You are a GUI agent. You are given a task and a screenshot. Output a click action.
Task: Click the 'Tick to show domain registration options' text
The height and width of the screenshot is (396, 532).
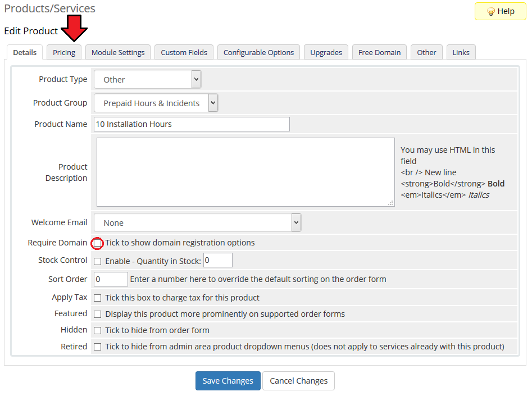[x=180, y=243]
